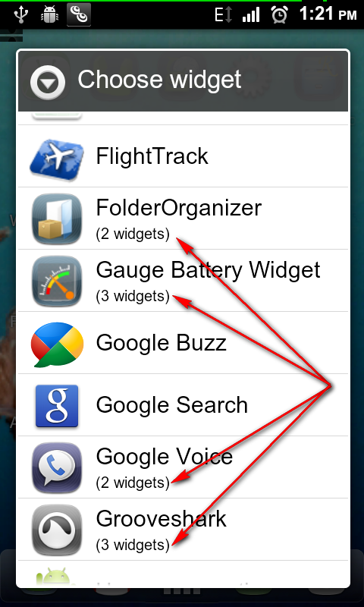Tap the Gauge Battery Widget gauge icon

pyautogui.click(x=57, y=281)
